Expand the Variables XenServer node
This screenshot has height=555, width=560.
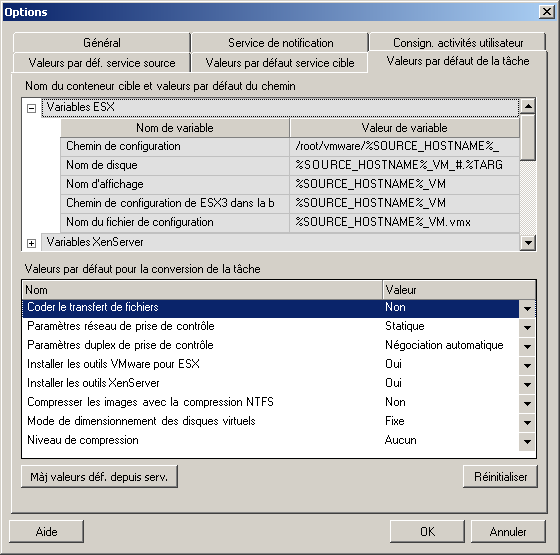pos(31,243)
